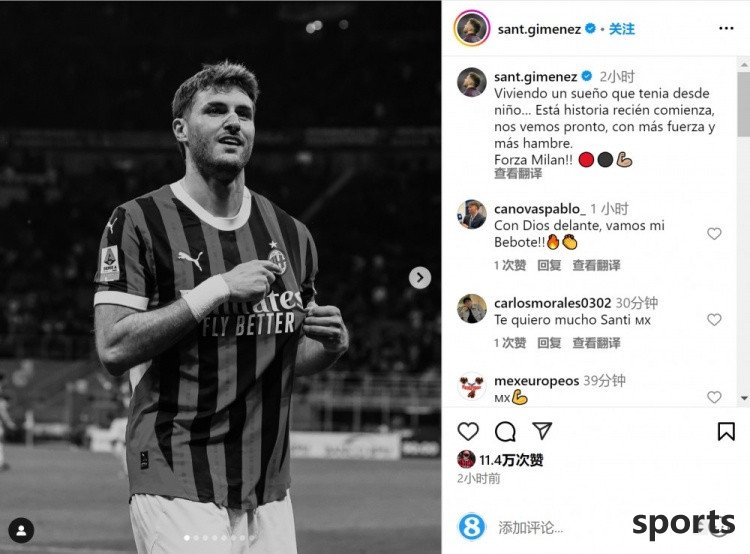
Task: Follow sant.gimenez with the 关注 button
Action: pyautogui.click(x=622, y=29)
